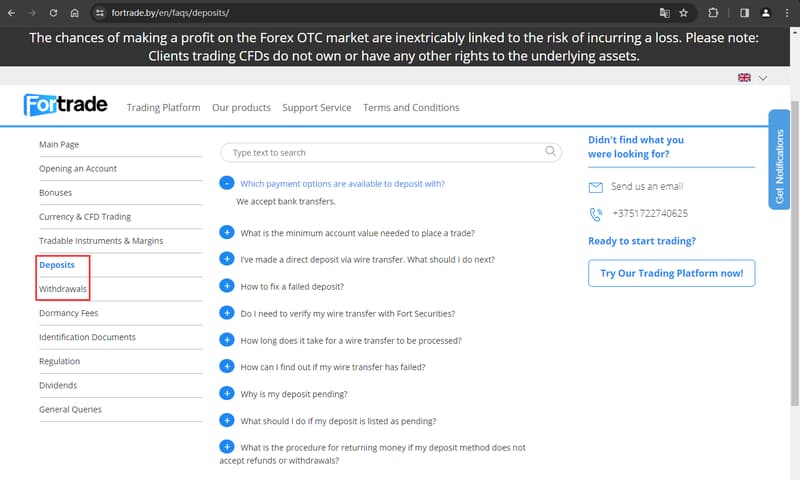The height and width of the screenshot is (480, 800).
Task: Open Support Service menu
Action: tap(316, 108)
